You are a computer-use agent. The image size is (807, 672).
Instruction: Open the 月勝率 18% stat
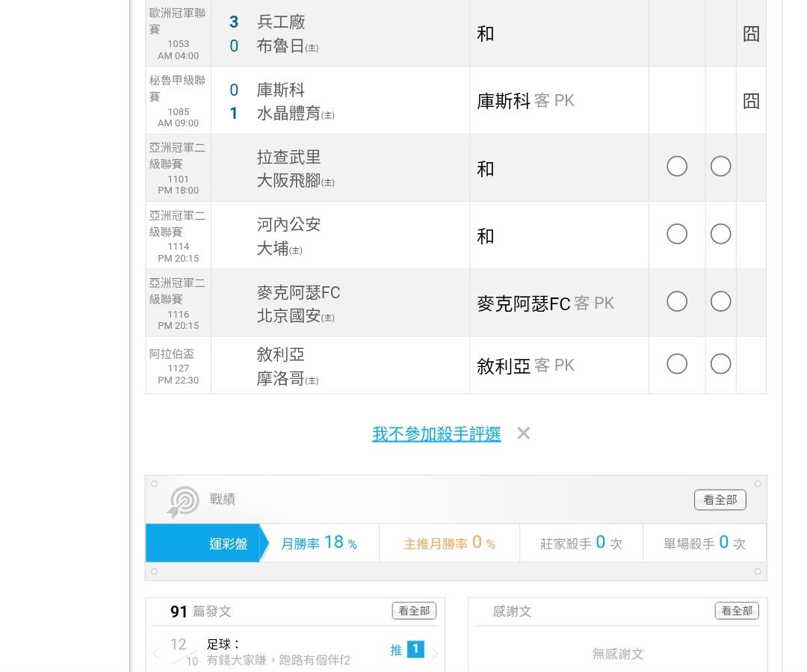[319, 543]
